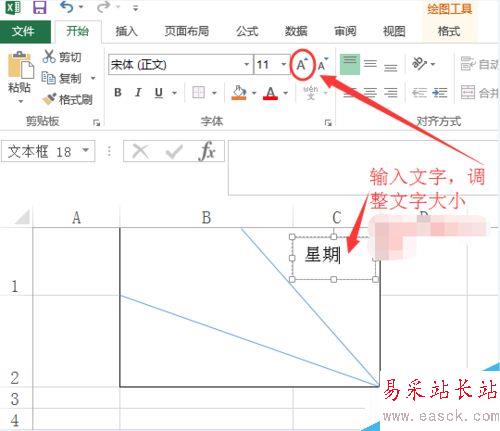Open underline style dropdown arrow
Viewport: 500px width, 431px height.
click(x=174, y=93)
